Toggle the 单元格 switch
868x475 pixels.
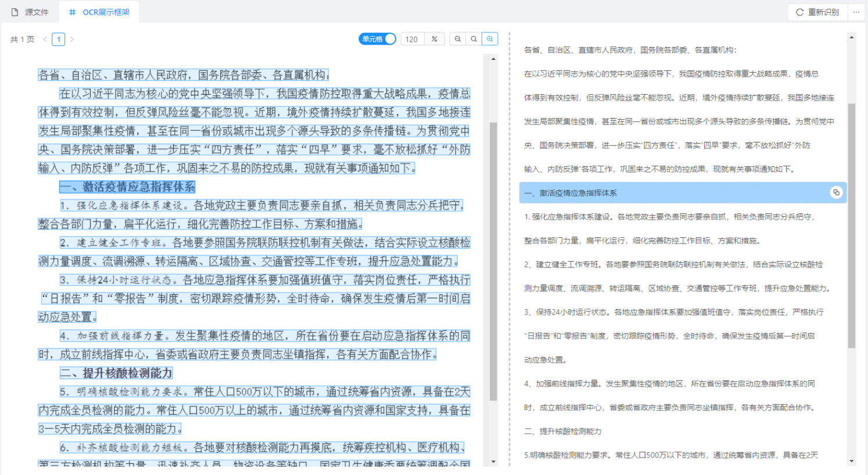(378, 39)
